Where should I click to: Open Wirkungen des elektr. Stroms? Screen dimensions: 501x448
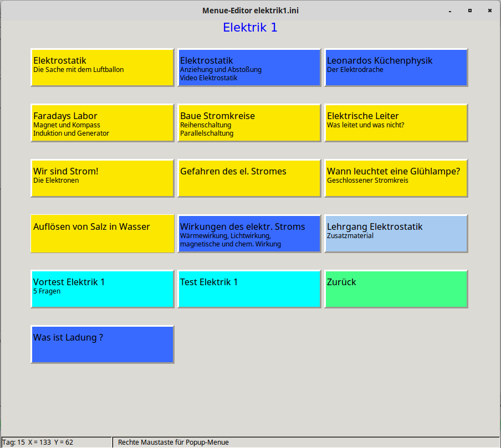point(249,233)
